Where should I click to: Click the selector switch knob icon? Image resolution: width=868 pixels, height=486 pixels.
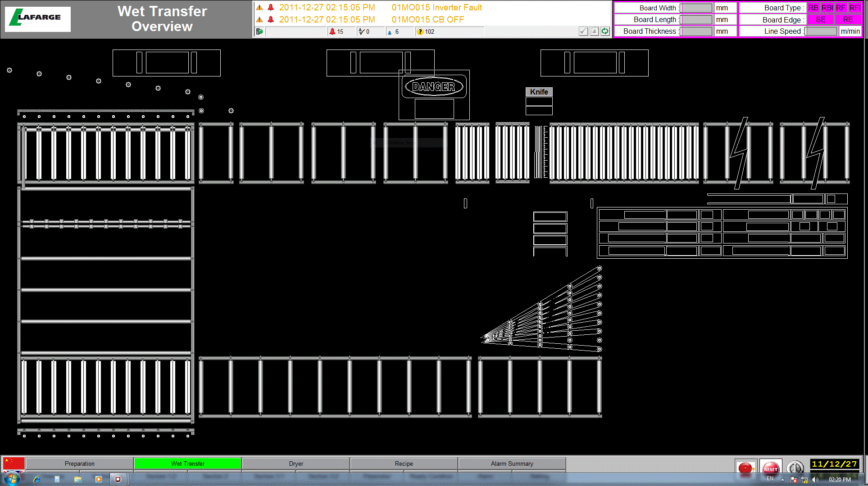tap(795, 468)
